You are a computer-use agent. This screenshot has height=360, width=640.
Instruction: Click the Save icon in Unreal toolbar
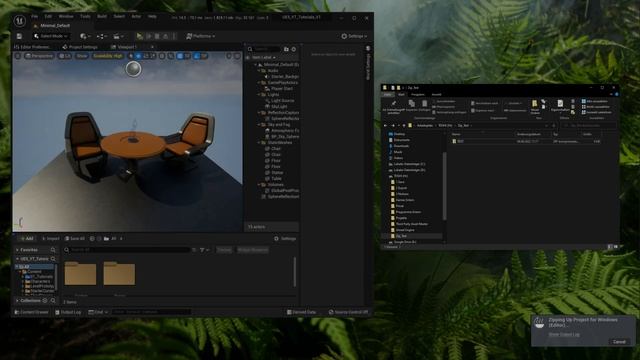(19, 36)
